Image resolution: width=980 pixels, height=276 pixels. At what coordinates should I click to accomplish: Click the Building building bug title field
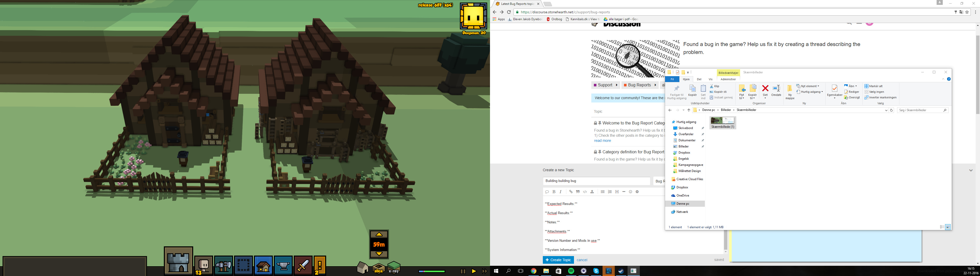click(596, 181)
